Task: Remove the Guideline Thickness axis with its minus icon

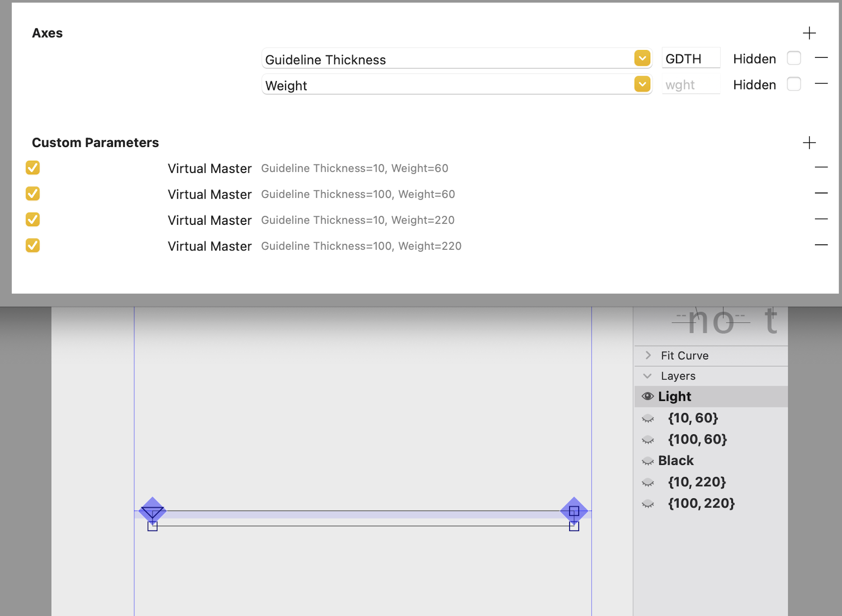Action: tap(822, 58)
